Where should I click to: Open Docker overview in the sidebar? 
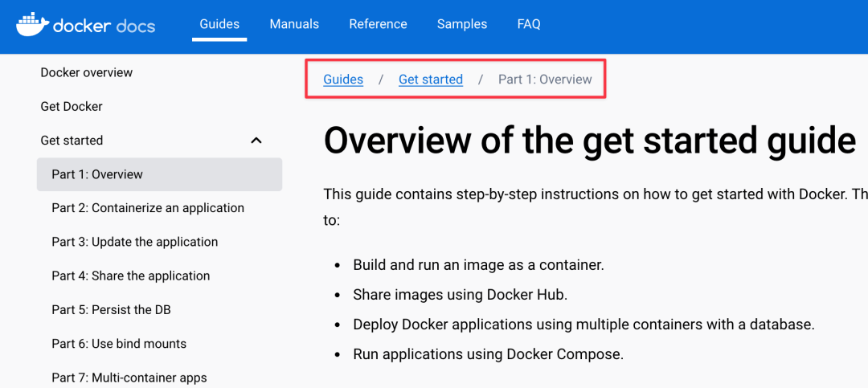[x=86, y=72]
